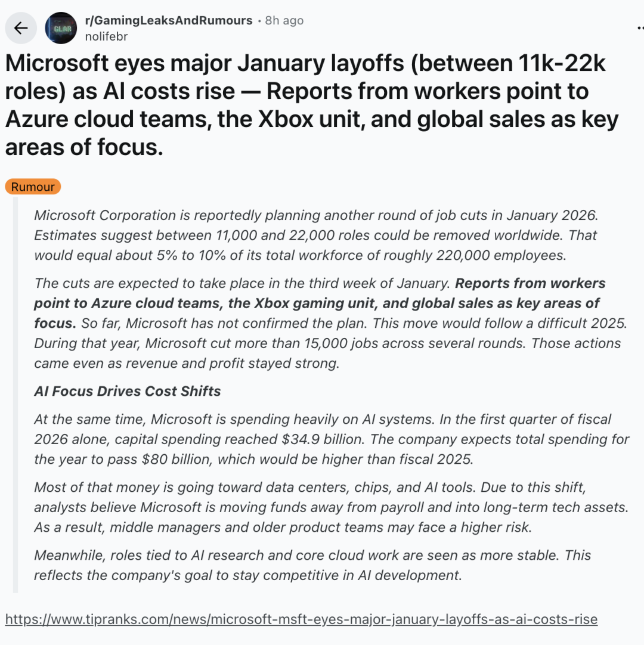
Task: Open the r/GamingLeaksAndRumours subreddit link
Action: pos(169,20)
